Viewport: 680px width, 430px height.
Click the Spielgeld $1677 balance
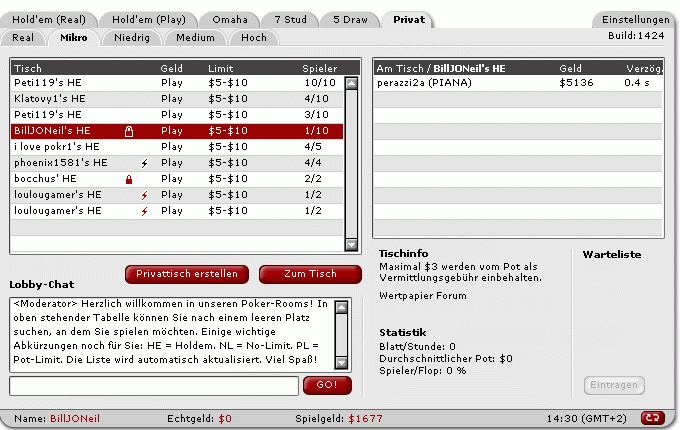339,419
